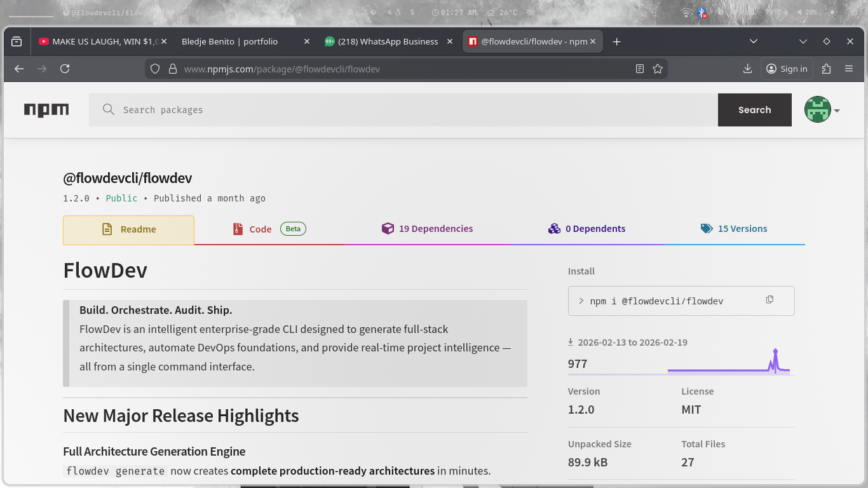
Task: Click the Published a month ago text
Action: (x=210, y=198)
